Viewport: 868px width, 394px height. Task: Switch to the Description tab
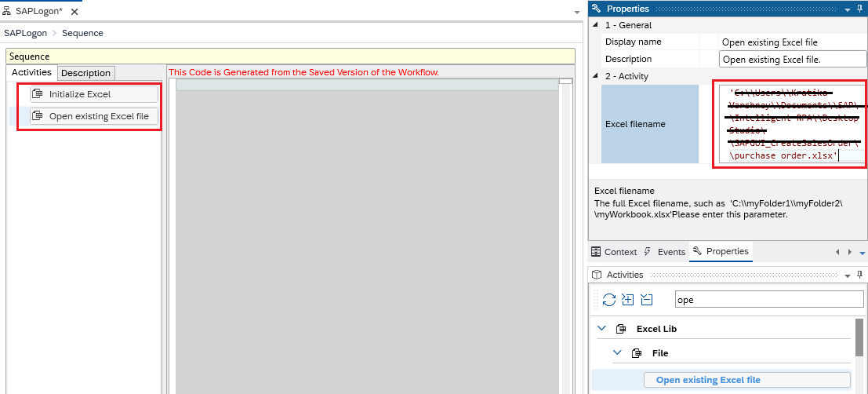point(85,73)
